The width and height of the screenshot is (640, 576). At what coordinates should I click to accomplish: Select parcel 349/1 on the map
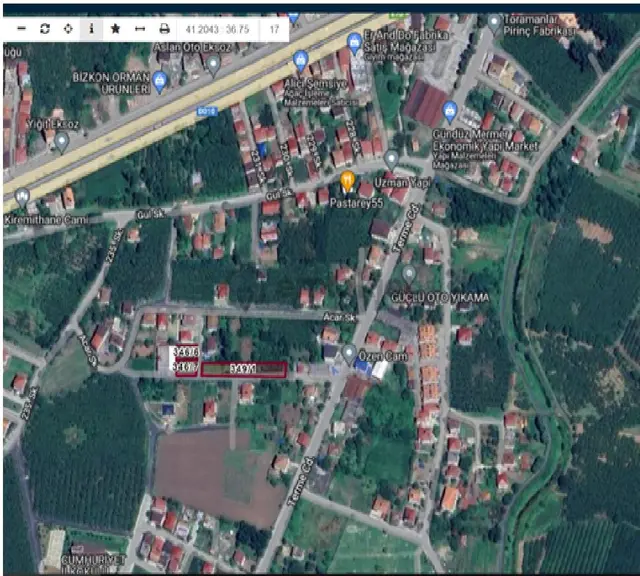click(x=243, y=369)
